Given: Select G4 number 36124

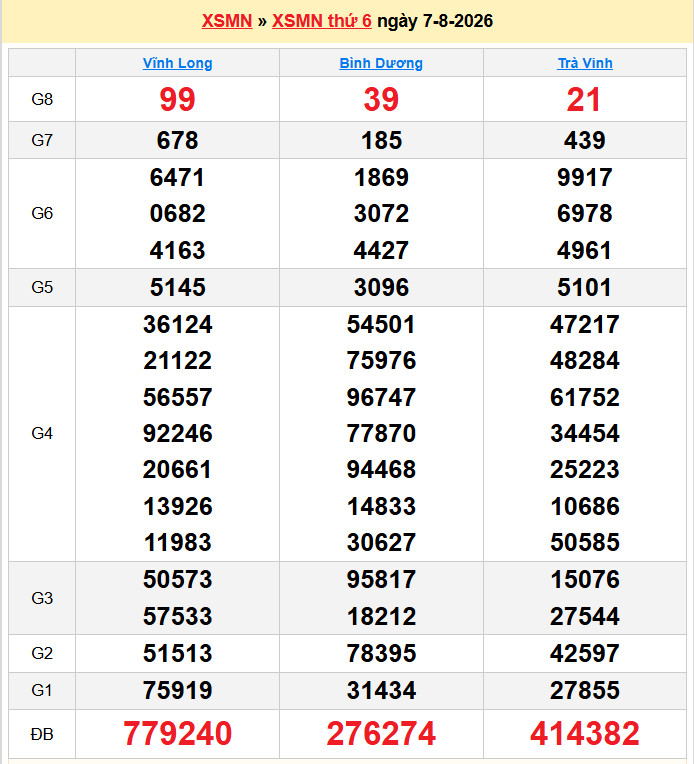Looking at the screenshot, I should tap(177, 325).
